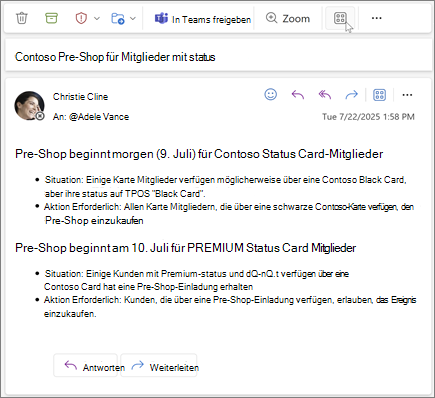The height and width of the screenshot is (398, 435).
Task: Open the apps icon in the message header
Action: pos(379,95)
